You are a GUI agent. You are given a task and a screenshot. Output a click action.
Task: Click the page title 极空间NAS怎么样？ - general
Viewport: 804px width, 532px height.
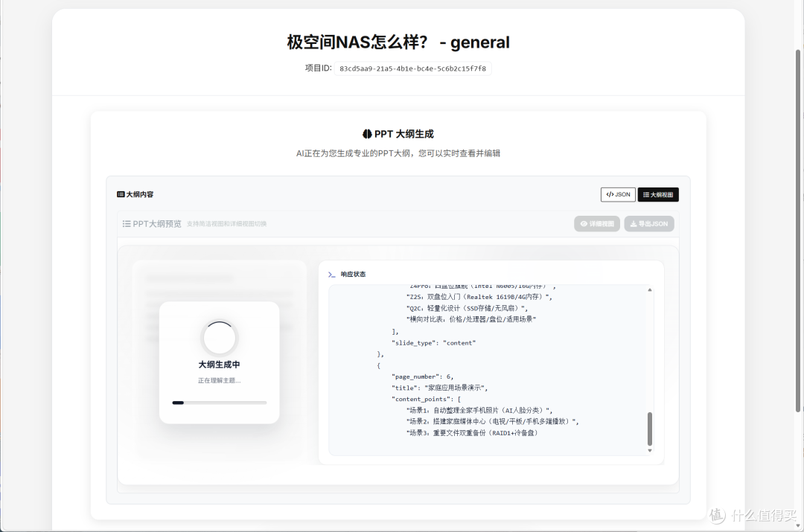click(398, 42)
